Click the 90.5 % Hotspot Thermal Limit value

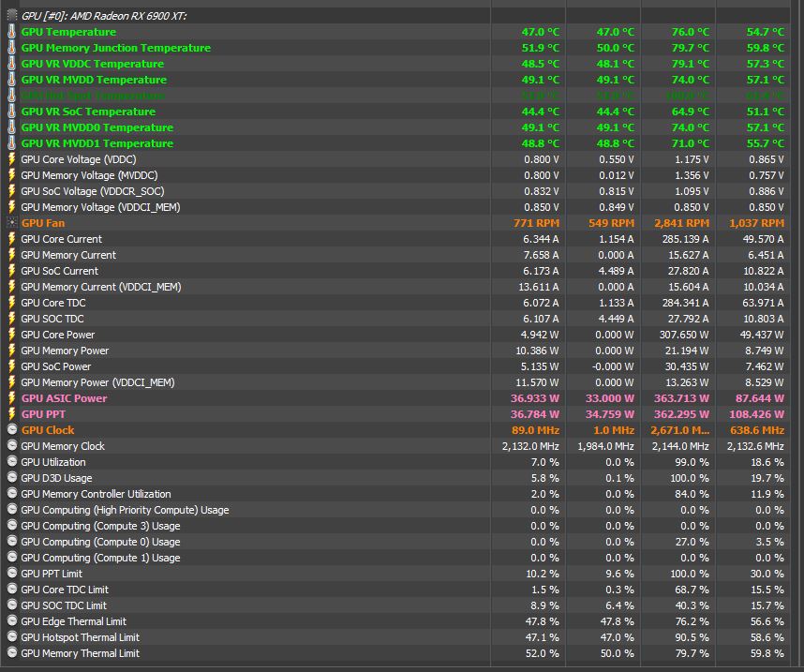click(692, 637)
